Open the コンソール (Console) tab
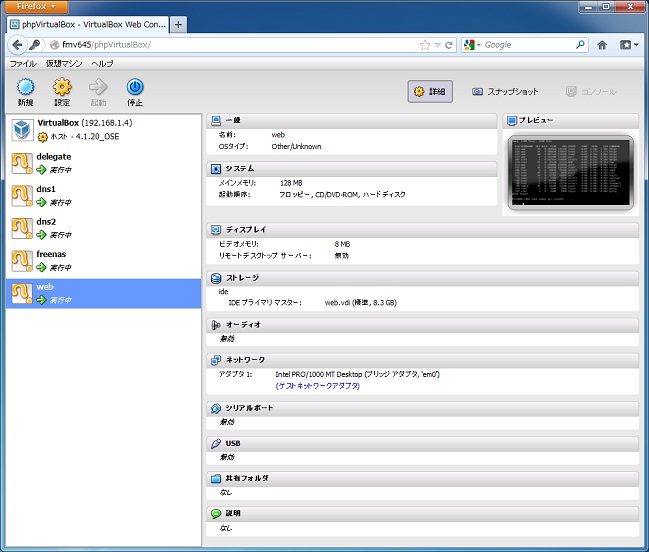 pyautogui.click(x=591, y=91)
